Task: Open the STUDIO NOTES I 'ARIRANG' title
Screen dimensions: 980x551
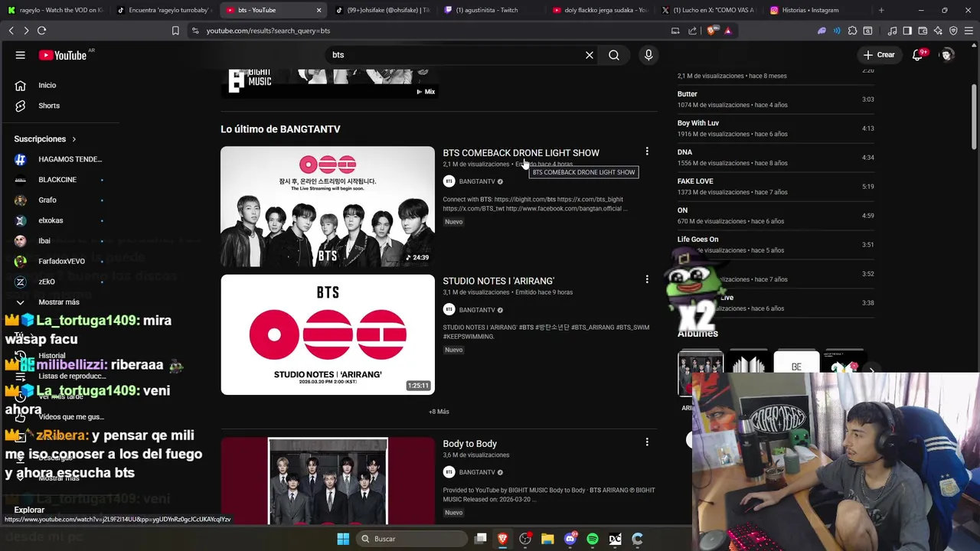Action: coord(498,281)
